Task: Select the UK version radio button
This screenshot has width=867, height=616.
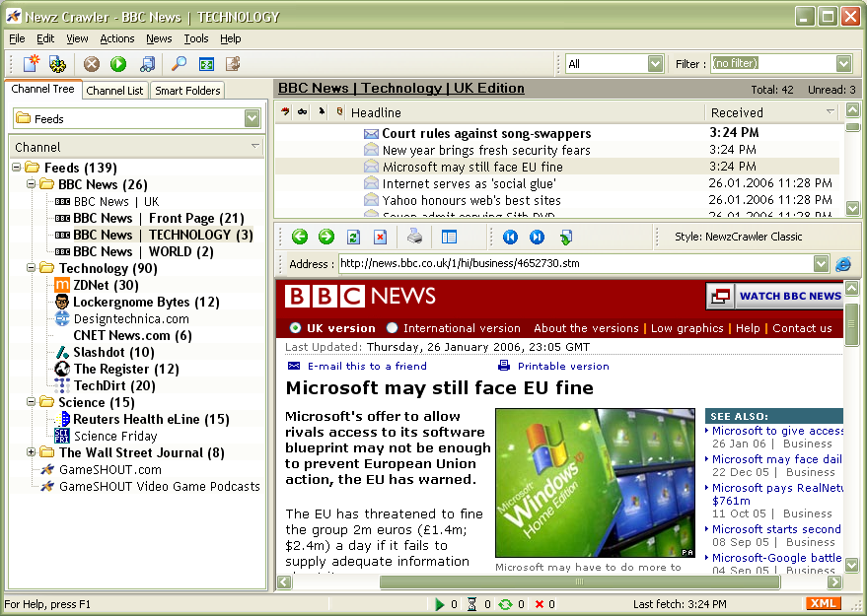Action: [x=295, y=328]
